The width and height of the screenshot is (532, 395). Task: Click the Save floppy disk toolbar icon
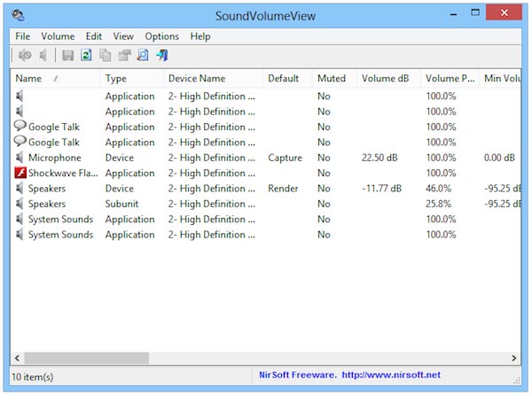point(68,55)
